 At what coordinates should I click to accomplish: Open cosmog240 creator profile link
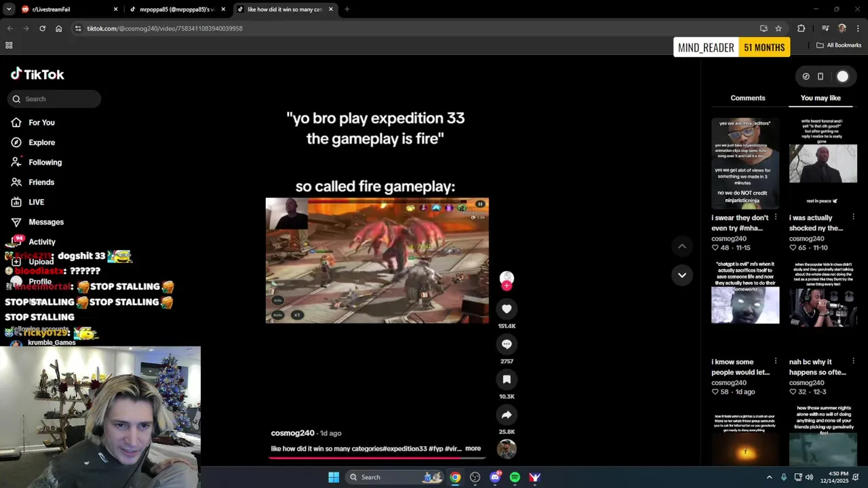(x=292, y=433)
